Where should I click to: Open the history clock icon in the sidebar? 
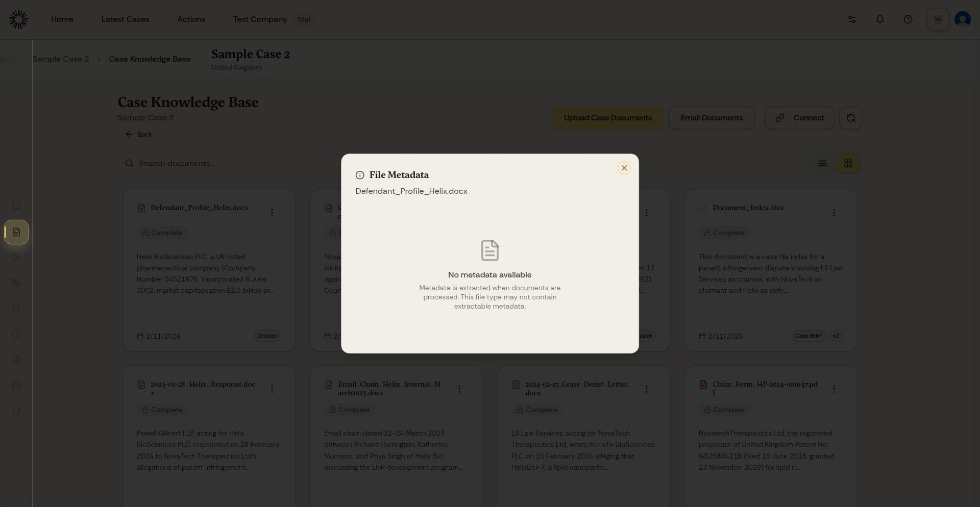pos(16,335)
